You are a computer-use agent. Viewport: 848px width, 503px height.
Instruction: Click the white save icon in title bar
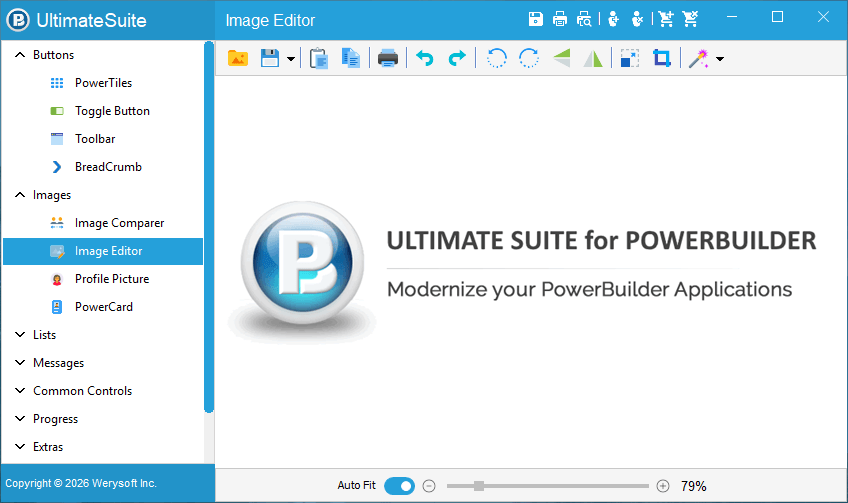[535, 19]
